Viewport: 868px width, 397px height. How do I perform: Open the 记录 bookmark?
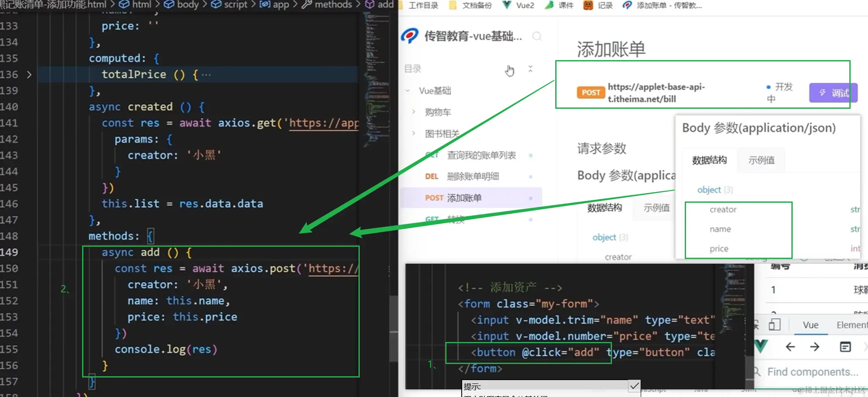[x=598, y=6]
